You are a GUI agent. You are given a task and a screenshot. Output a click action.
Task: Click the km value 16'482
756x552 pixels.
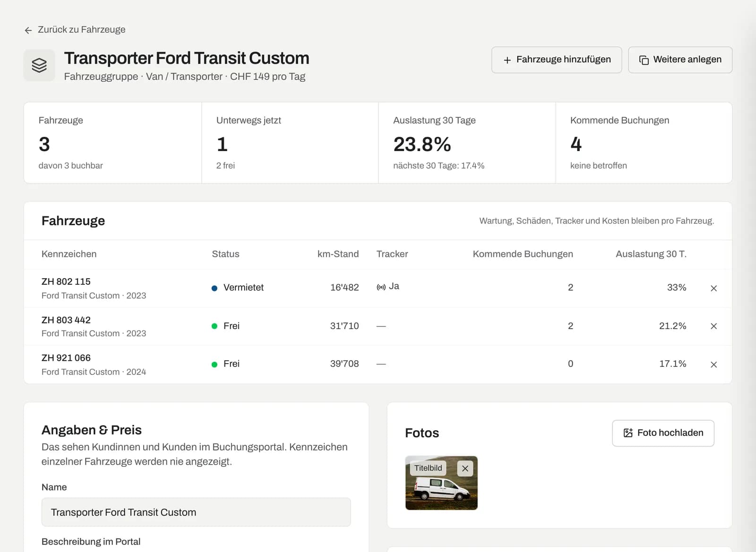(344, 288)
